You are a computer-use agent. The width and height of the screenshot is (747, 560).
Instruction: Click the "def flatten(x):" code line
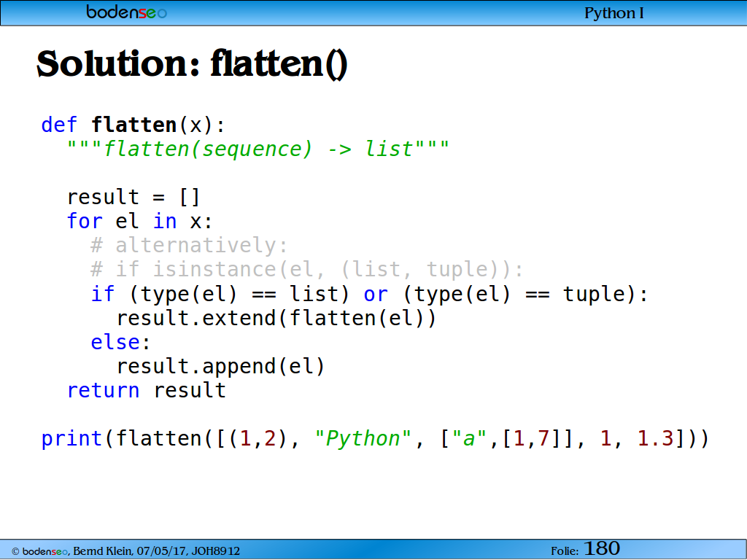point(133,125)
